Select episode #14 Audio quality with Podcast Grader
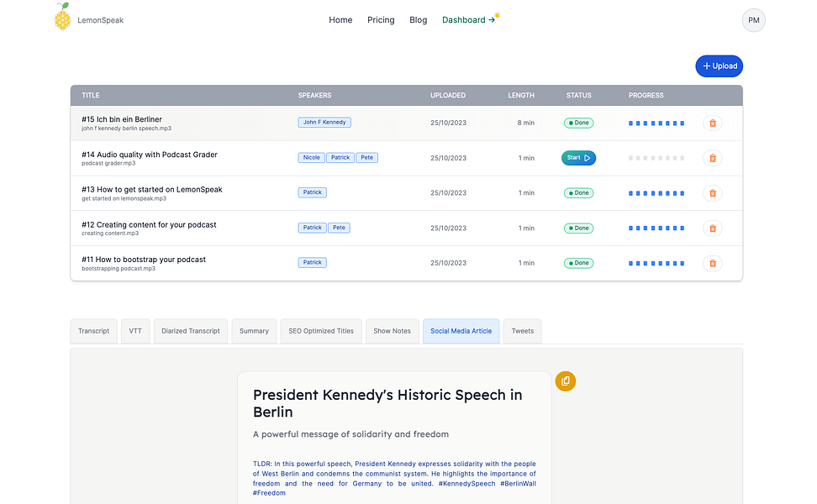The image size is (817, 504). tap(150, 155)
